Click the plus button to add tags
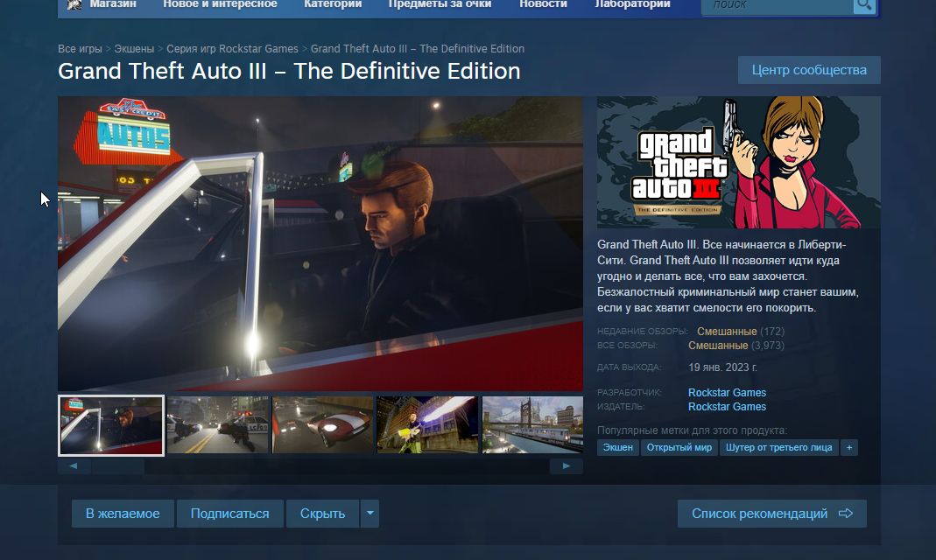The height and width of the screenshot is (560, 936). pyautogui.click(x=848, y=447)
